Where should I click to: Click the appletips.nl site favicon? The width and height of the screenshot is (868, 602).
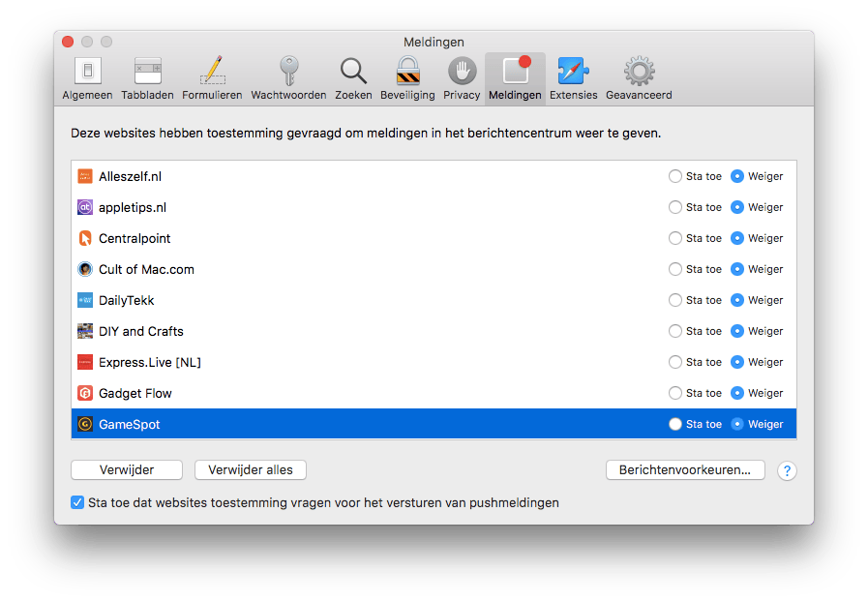click(x=85, y=207)
